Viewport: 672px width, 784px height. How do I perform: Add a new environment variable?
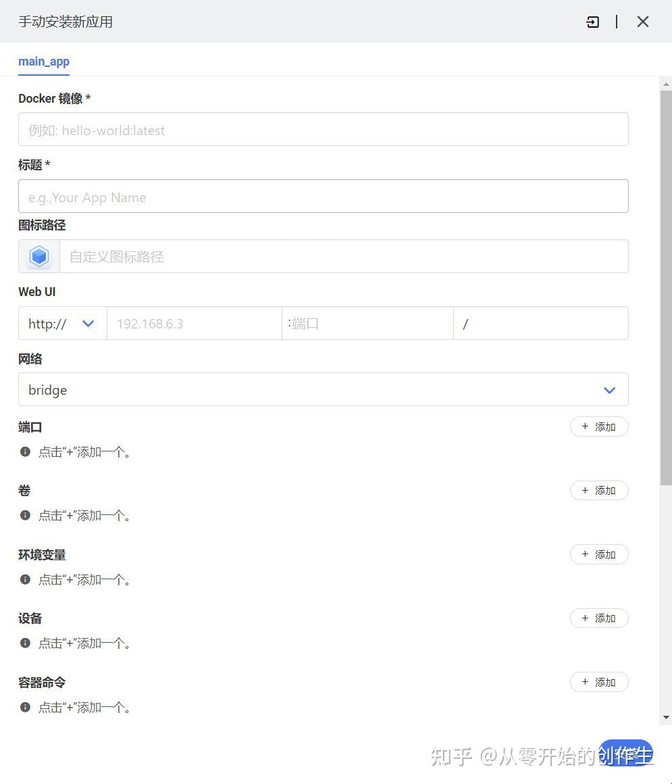coord(599,555)
